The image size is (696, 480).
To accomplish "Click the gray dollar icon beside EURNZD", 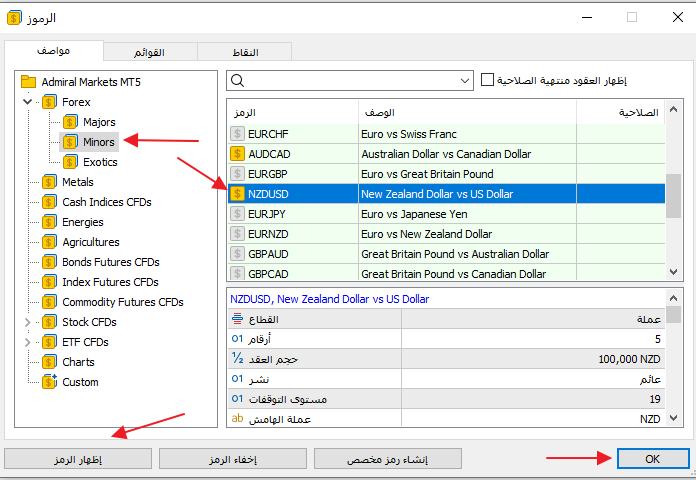I will click(x=237, y=234).
